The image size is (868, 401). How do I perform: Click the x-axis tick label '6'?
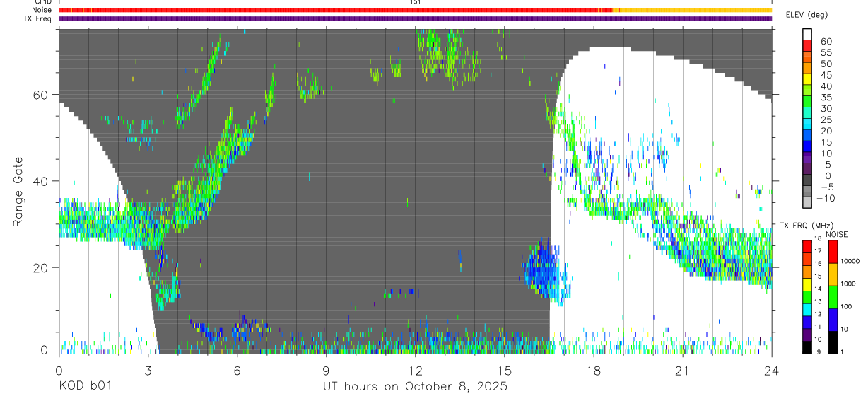(x=237, y=370)
